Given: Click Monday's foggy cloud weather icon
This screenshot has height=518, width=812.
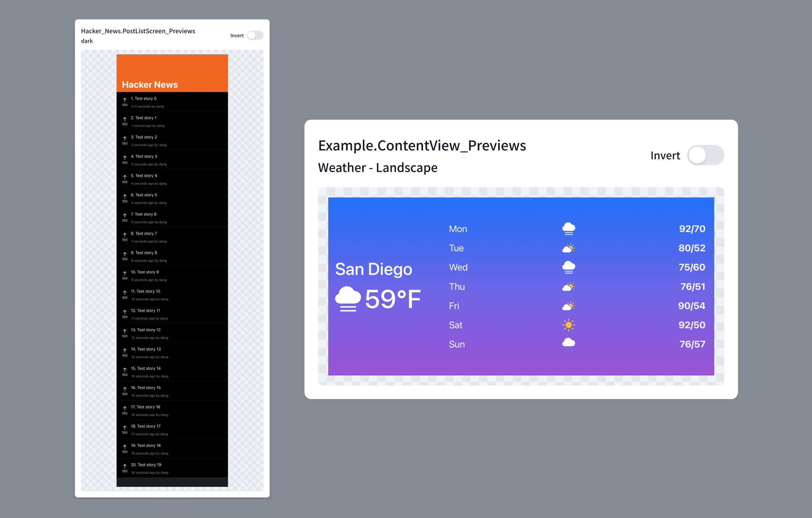Looking at the screenshot, I should (568, 228).
